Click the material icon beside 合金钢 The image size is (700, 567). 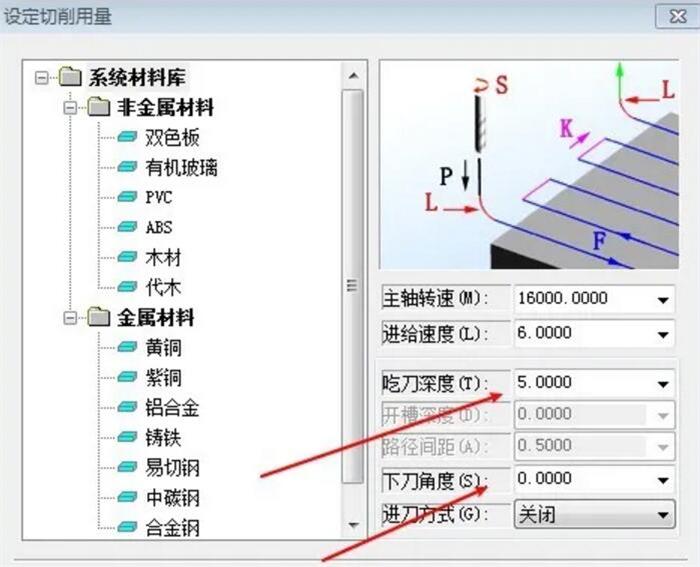click(127, 527)
